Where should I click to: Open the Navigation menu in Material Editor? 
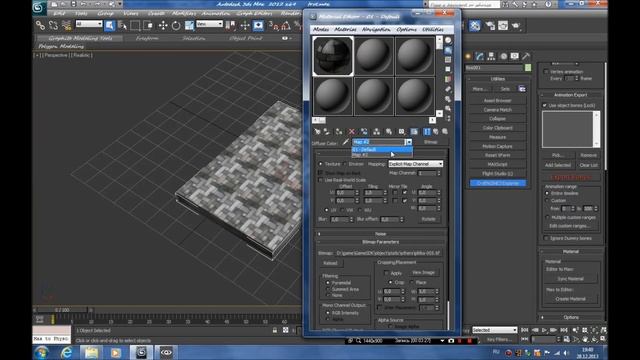tap(376, 29)
